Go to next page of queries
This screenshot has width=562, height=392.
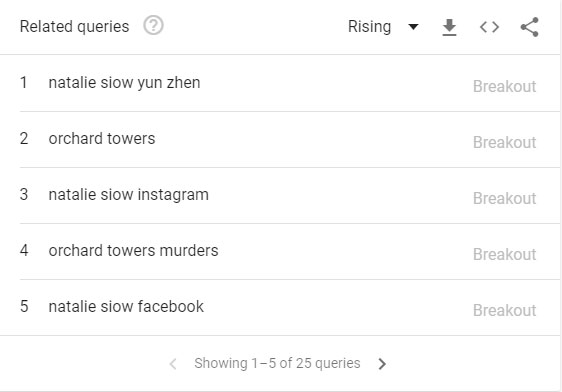point(382,364)
